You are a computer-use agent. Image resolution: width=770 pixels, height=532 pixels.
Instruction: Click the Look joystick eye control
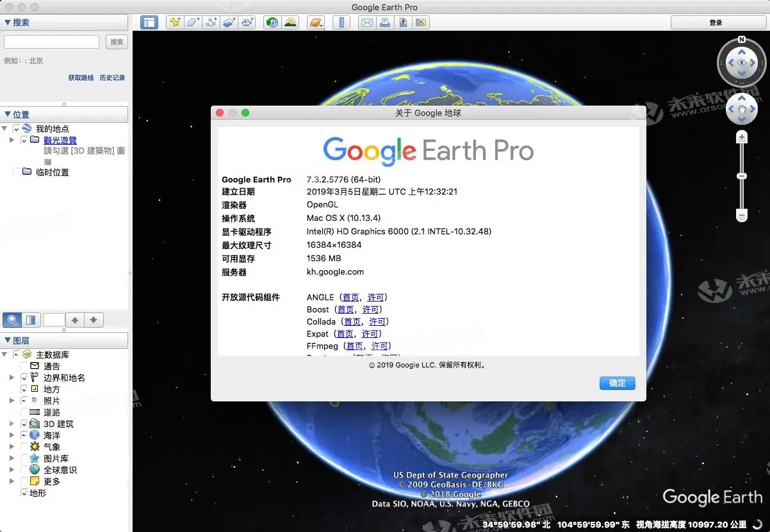(741, 63)
